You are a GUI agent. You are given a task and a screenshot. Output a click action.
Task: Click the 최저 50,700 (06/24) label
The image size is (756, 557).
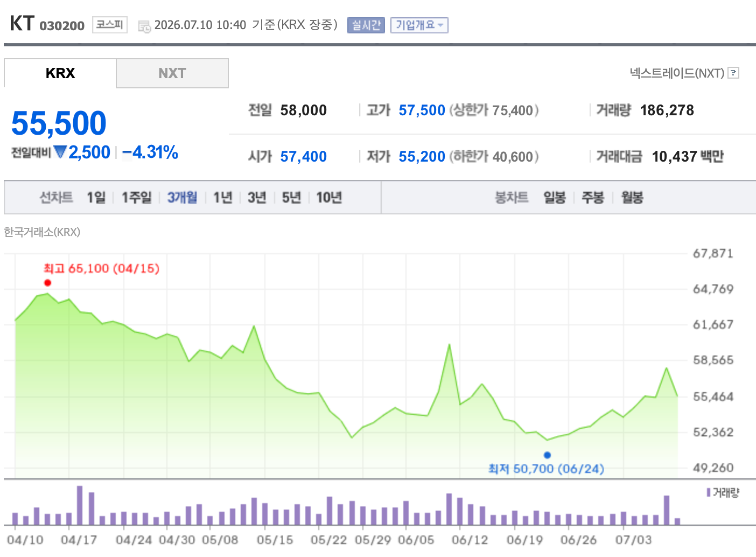pyautogui.click(x=546, y=469)
